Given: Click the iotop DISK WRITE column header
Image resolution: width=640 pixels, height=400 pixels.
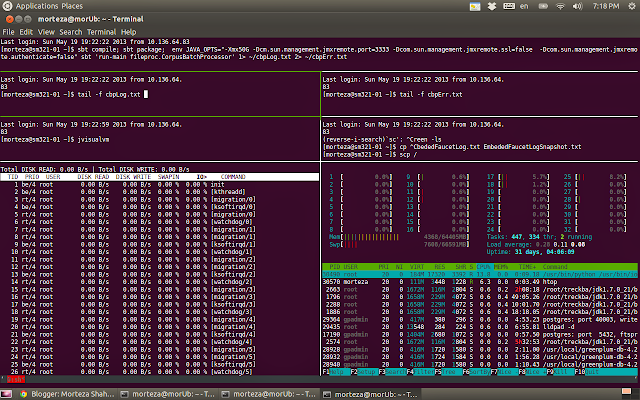Looking at the screenshot, I should (133, 177).
